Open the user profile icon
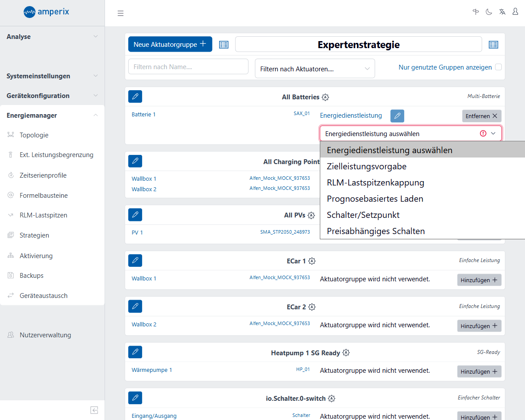This screenshot has width=525, height=420. [x=515, y=12]
